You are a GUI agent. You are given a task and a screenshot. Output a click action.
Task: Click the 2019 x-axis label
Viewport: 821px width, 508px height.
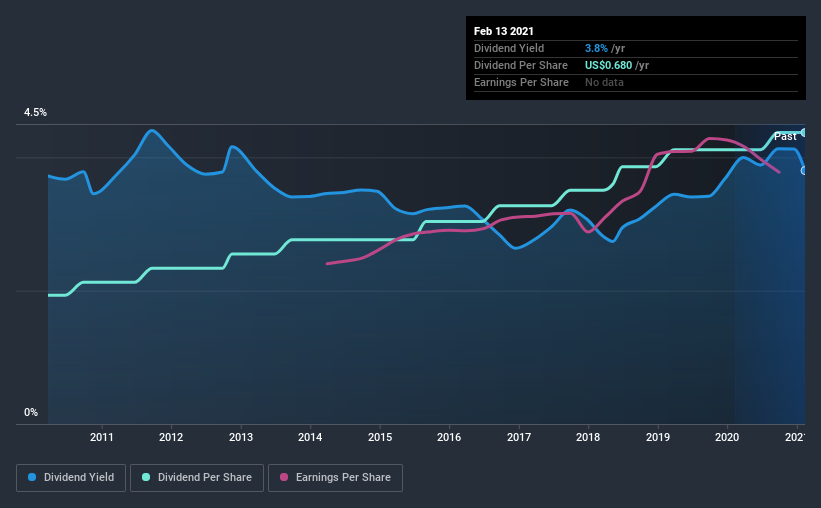(x=658, y=437)
